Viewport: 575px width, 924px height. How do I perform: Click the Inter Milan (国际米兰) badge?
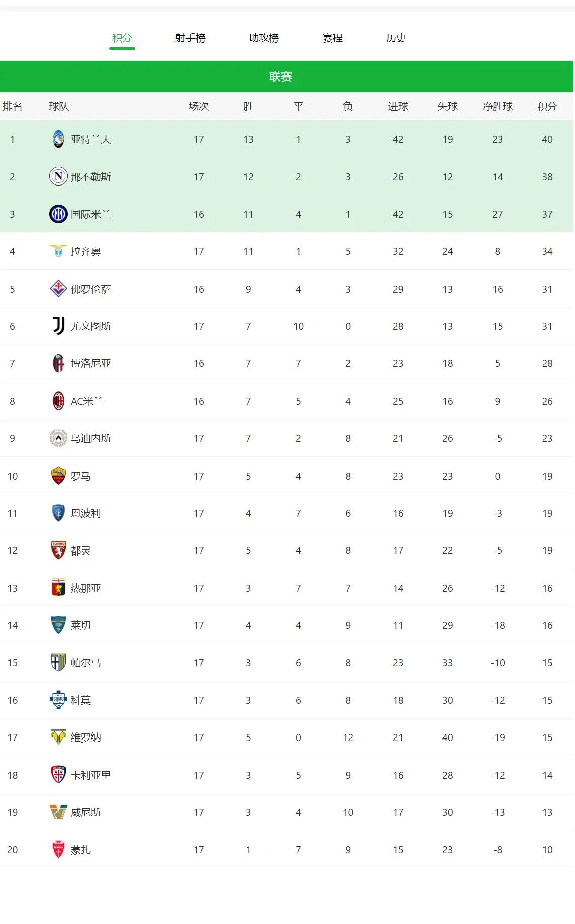(58, 214)
